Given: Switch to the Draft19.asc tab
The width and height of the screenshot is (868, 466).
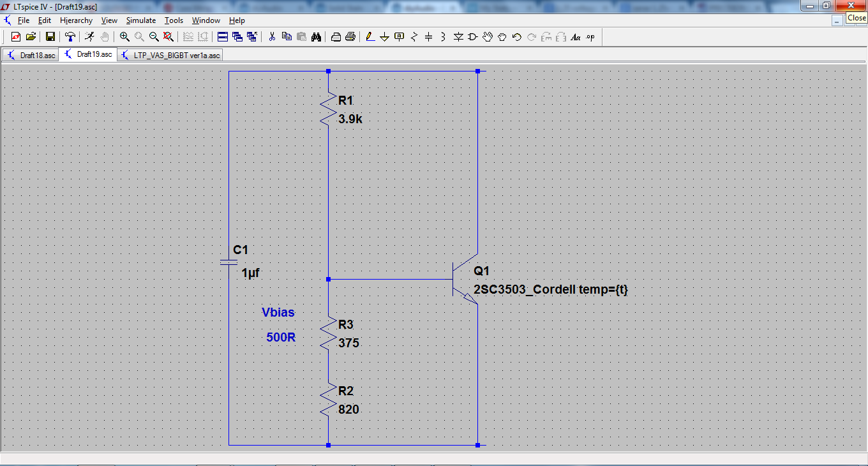Looking at the screenshot, I should coord(87,54).
